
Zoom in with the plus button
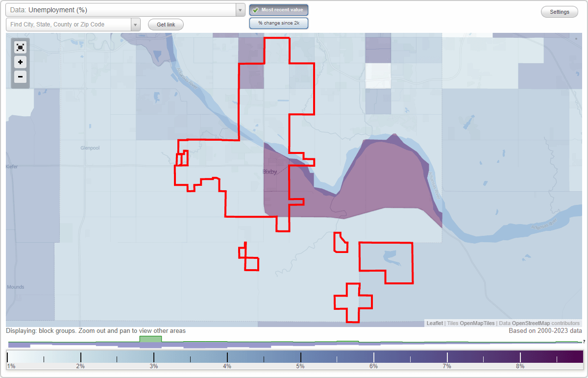20,62
